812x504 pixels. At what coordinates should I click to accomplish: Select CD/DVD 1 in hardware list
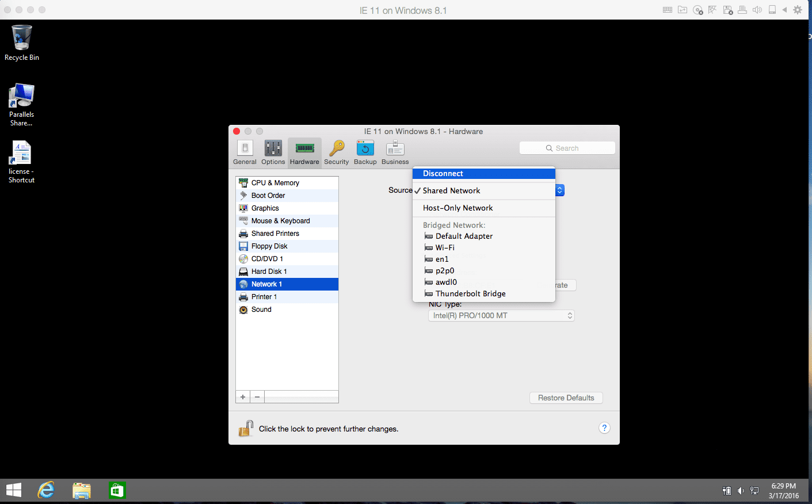287,259
